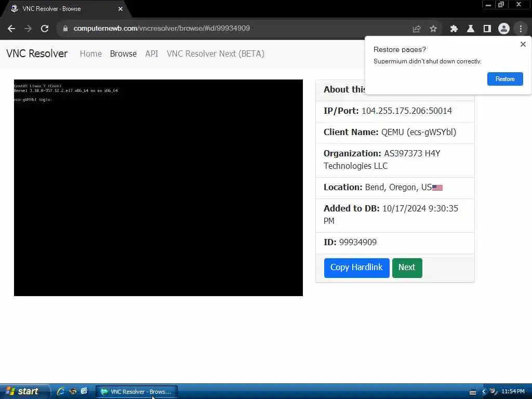Click the address bar URL
Screen dimensions: 532x399
coord(162,29)
